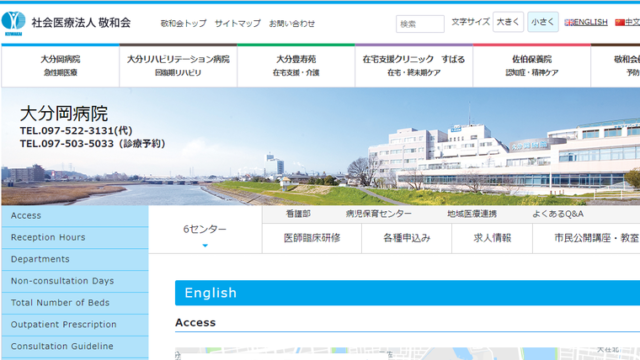
Task: Expand the 6センター dropdown
Action: coord(205,230)
